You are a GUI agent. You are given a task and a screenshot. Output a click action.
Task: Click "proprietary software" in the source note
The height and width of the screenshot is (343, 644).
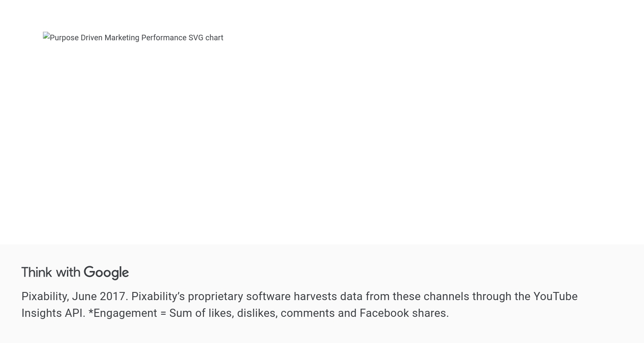pos(239,296)
